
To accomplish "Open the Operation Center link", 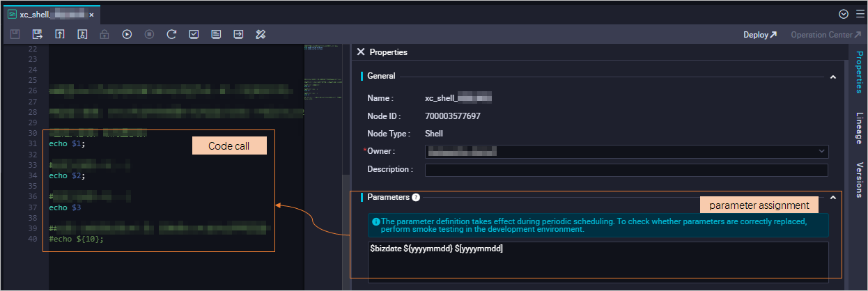I will 826,34.
